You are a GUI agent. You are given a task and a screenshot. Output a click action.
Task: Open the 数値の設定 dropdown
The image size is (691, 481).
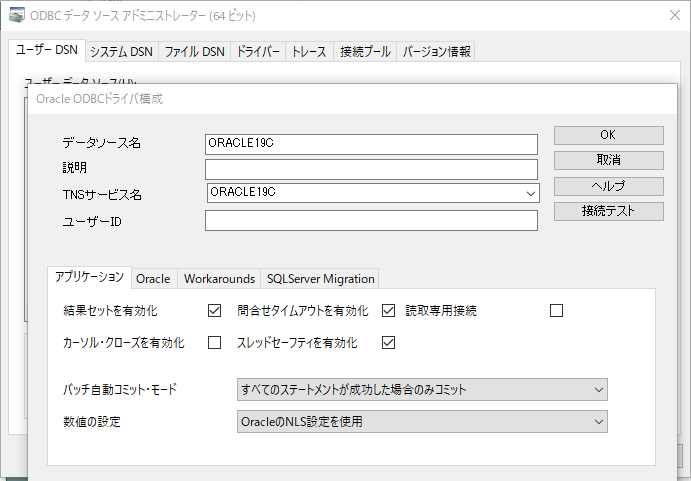click(597, 422)
